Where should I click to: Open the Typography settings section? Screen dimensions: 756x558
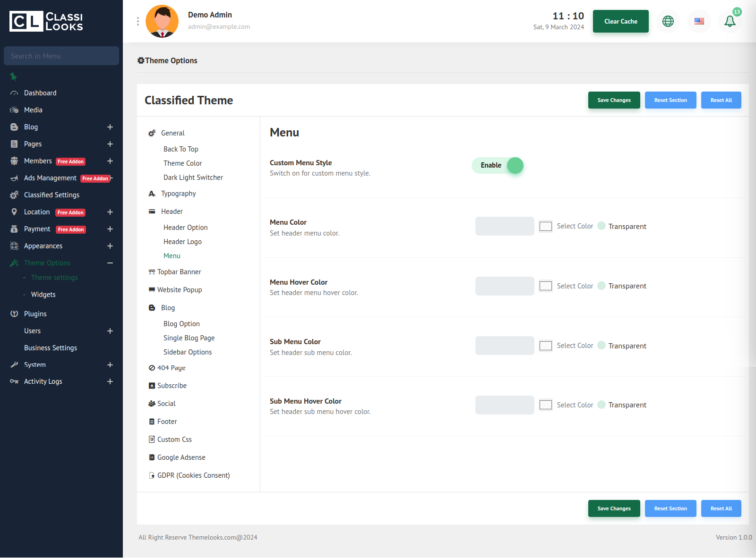point(178,194)
